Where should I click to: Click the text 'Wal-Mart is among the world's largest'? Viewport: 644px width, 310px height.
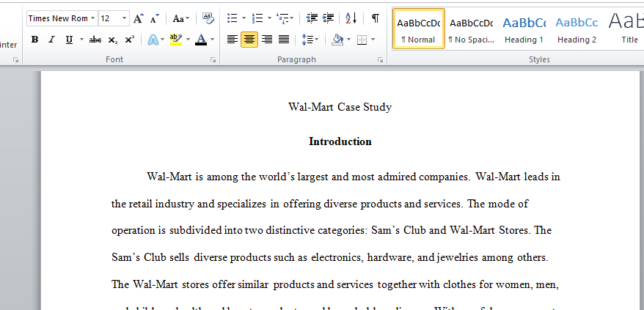[x=238, y=177]
